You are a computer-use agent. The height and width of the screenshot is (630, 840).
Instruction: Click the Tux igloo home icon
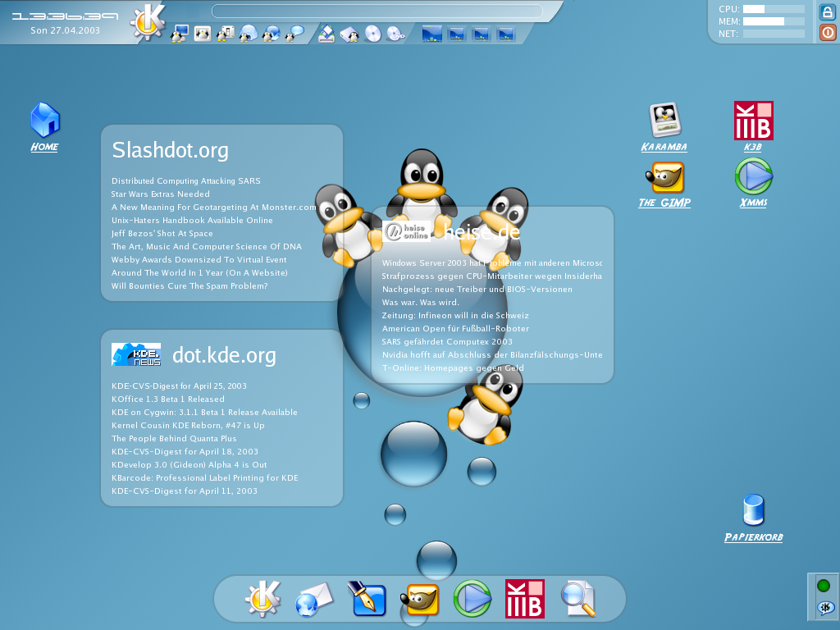click(249, 34)
